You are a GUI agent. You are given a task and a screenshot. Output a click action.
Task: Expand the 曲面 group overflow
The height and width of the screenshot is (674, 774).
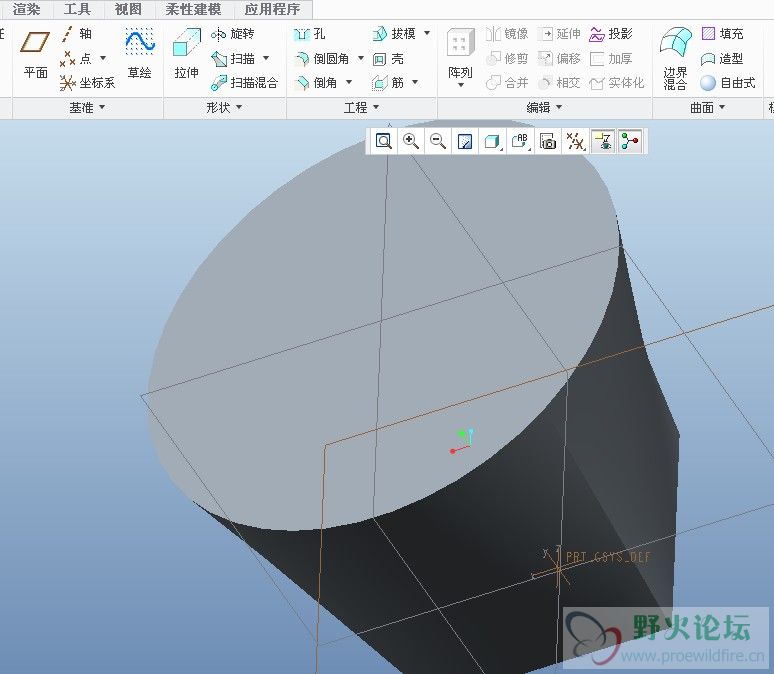707,107
